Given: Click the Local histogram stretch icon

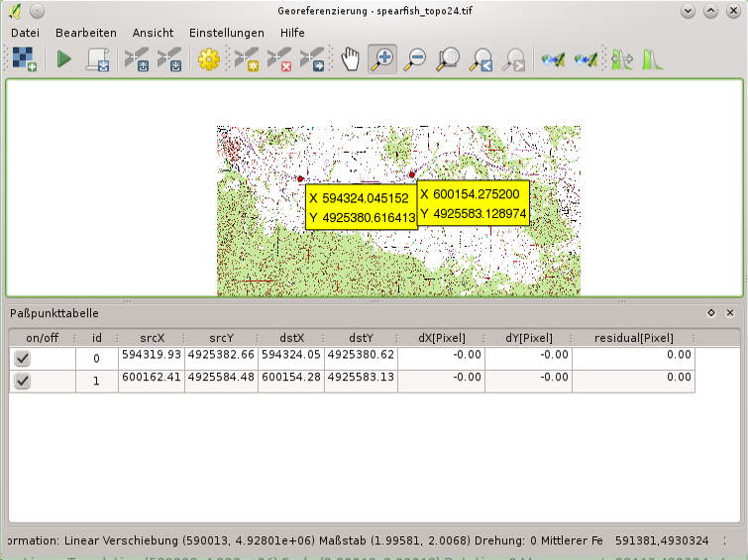Looking at the screenshot, I should [652, 59].
